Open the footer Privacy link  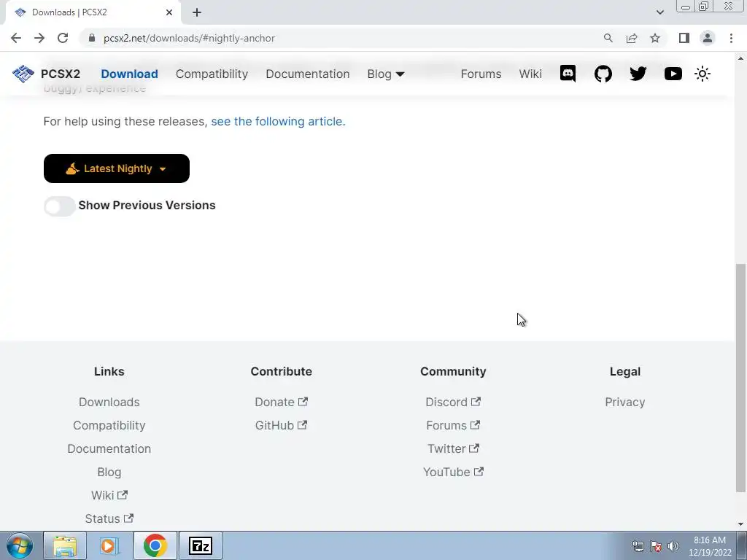tap(625, 402)
